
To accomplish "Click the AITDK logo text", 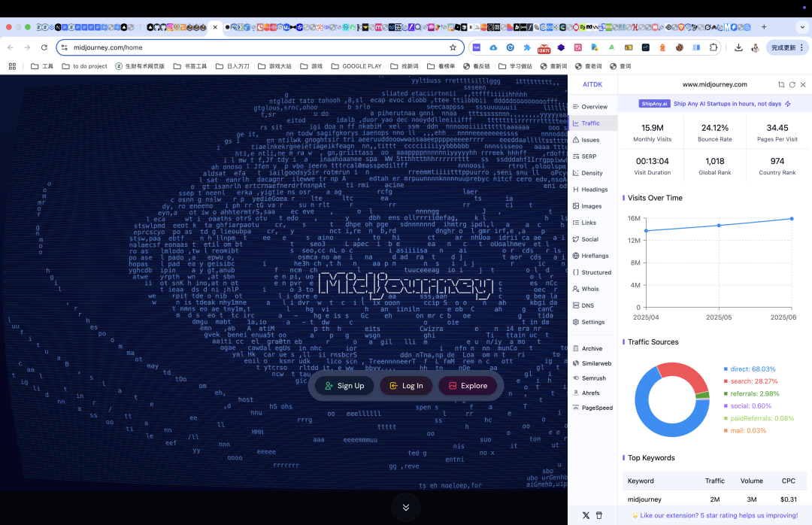I will click(x=592, y=84).
